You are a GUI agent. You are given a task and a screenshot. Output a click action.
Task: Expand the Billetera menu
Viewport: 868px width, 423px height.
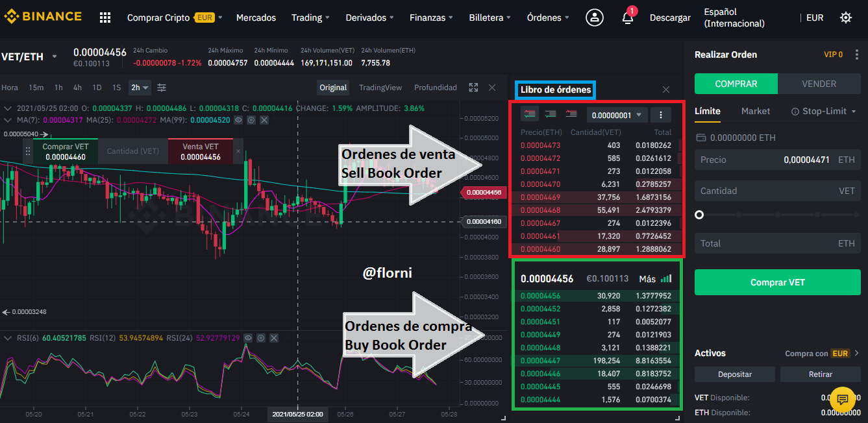tap(490, 18)
